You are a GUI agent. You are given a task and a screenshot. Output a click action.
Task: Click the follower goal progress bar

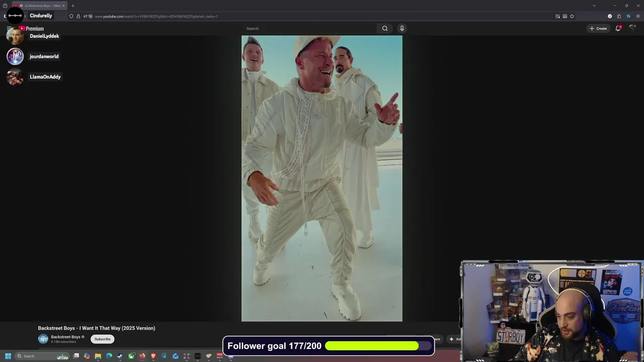pyautogui.click(x=379, y=346)
